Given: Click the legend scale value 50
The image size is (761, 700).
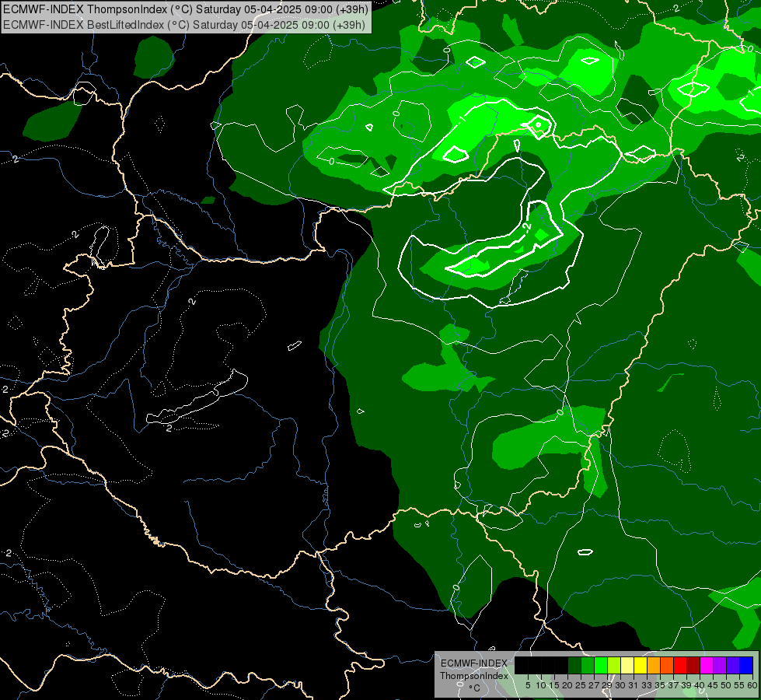Looking at the screenshot, I should (x=725, y=685).
